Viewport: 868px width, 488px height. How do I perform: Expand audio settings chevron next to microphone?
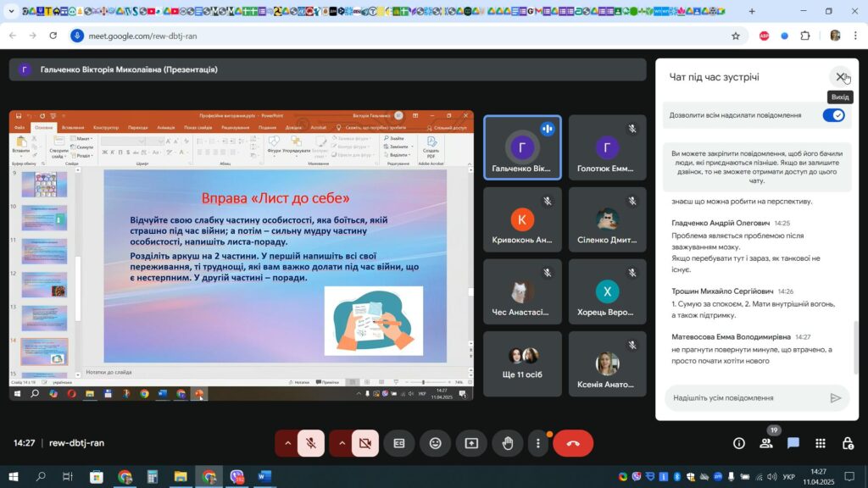(x=287, y=443)
